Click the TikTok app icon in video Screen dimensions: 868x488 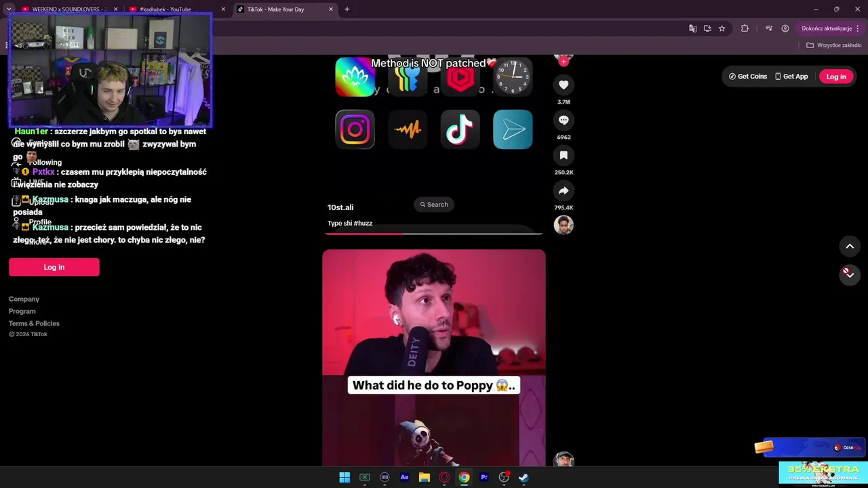point(460,129)
